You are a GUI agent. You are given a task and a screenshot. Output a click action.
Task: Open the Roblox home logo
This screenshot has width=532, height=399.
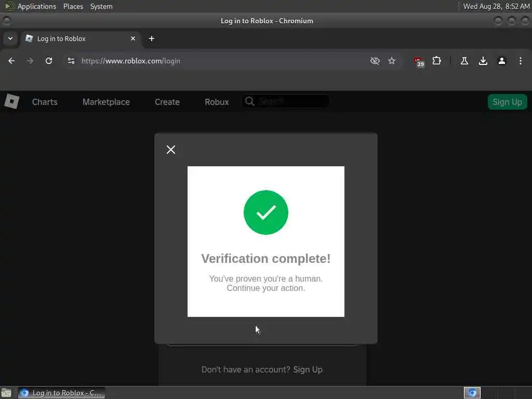(11, 101)
